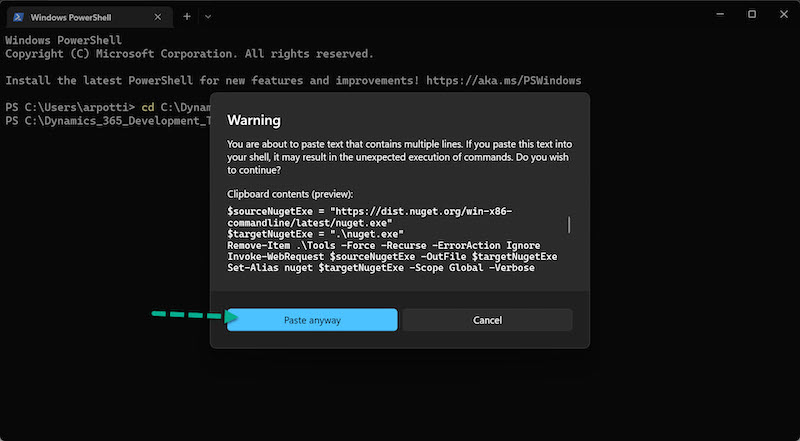Click the Invoke-WebRequest line in preview
This screenshot has height=441, width=800.
(x=392, y=256)
